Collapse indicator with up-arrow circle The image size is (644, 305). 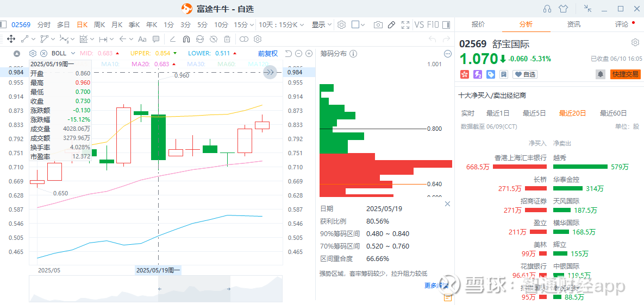[x=17, y=53]
